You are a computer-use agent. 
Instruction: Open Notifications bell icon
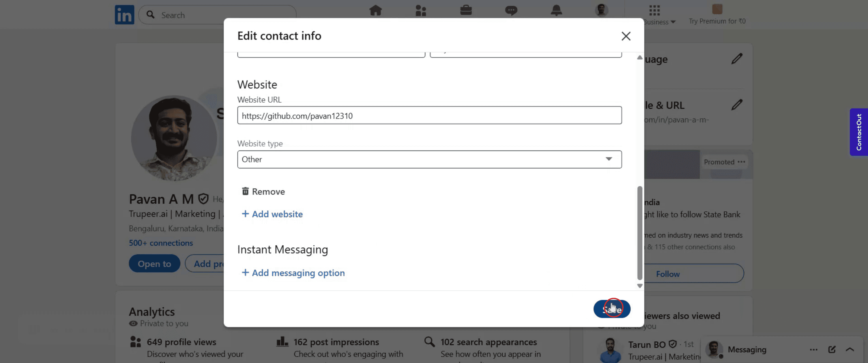coord(556,10)
